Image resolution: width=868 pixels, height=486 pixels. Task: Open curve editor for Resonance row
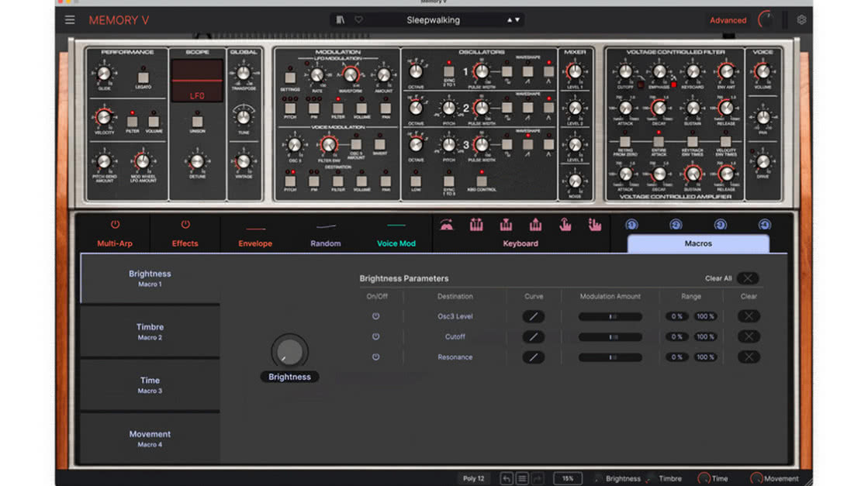coord(533,357)
